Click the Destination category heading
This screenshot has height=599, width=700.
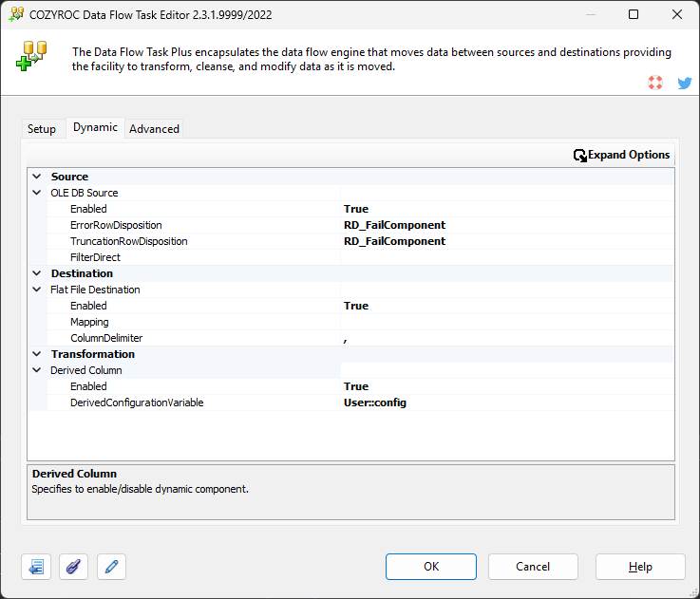click(x=82, y=273)
